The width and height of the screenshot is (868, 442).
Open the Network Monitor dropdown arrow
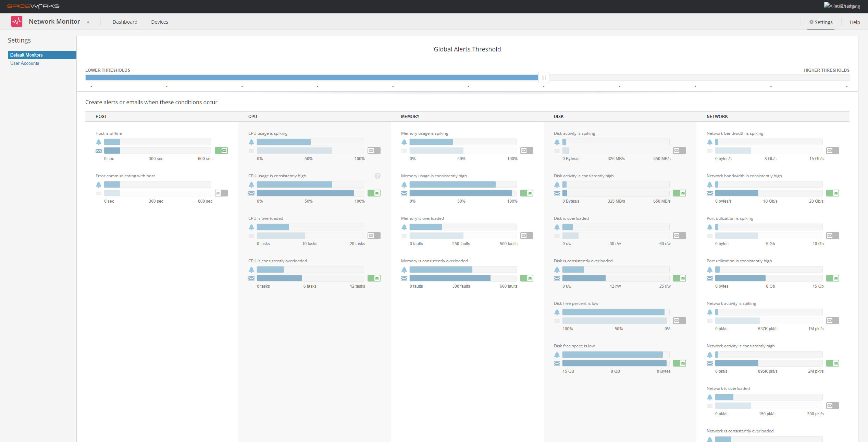[88, 22]
